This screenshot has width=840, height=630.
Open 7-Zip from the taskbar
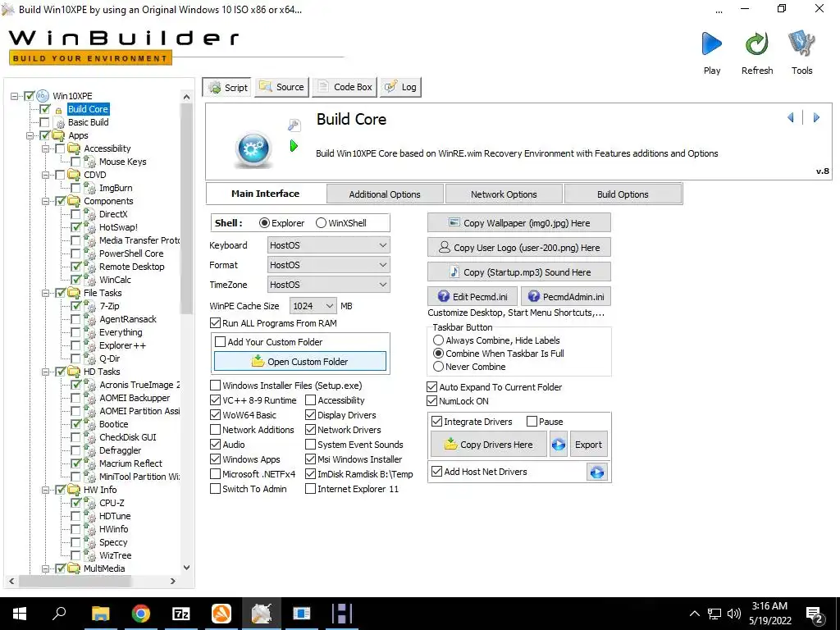tap(181, 614)
